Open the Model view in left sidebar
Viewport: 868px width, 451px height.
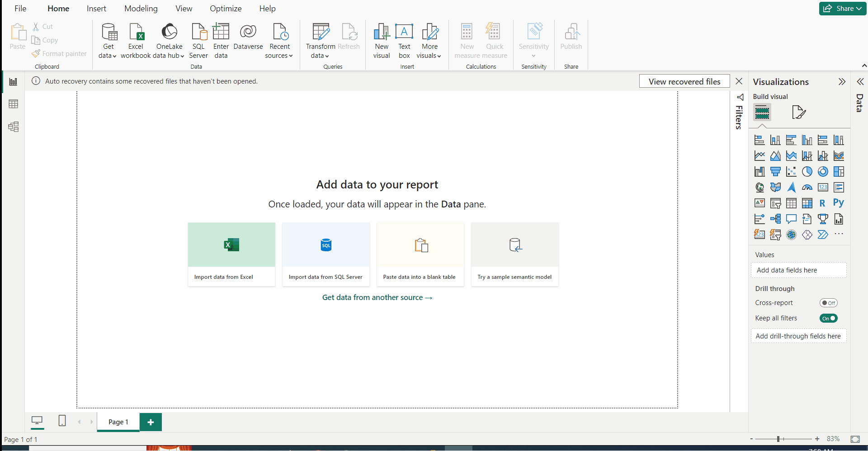click(x=14, y=127)
